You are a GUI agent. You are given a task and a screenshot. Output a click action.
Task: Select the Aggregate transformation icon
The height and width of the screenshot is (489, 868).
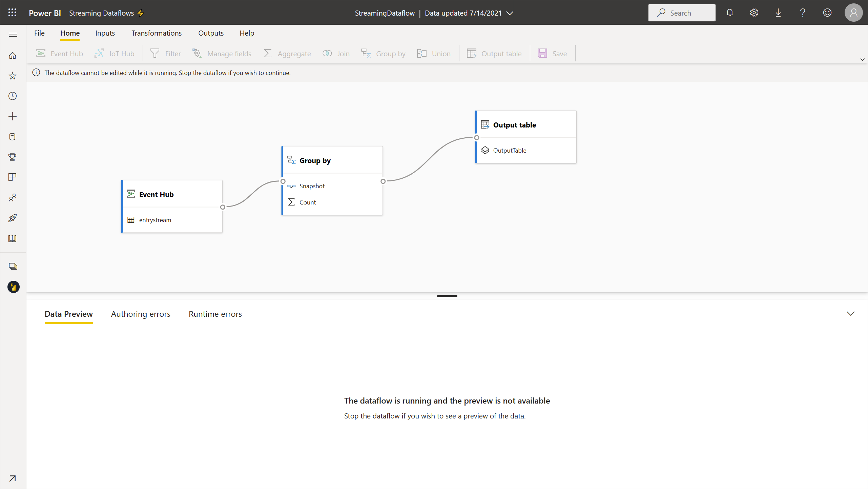pos(267,53)
